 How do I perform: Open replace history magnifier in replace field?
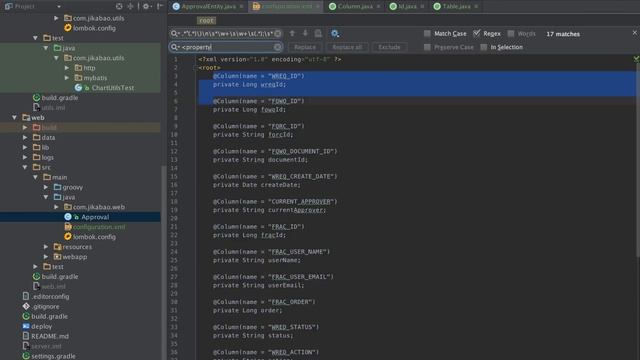pos(175,47)
